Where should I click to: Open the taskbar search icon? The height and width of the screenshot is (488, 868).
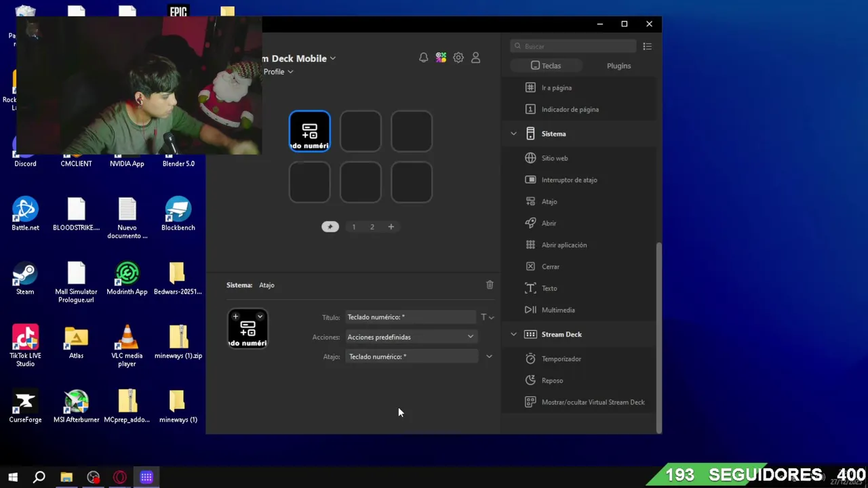[39, 477]
